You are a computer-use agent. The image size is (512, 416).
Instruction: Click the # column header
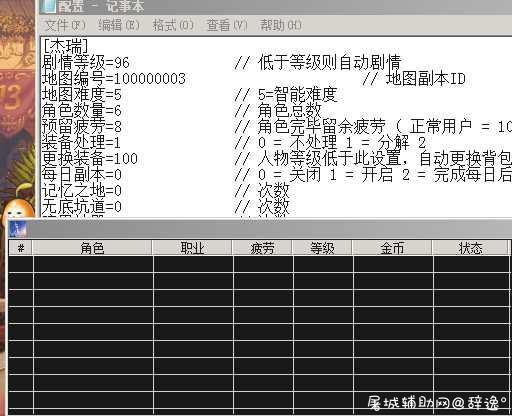pos(21,248)
